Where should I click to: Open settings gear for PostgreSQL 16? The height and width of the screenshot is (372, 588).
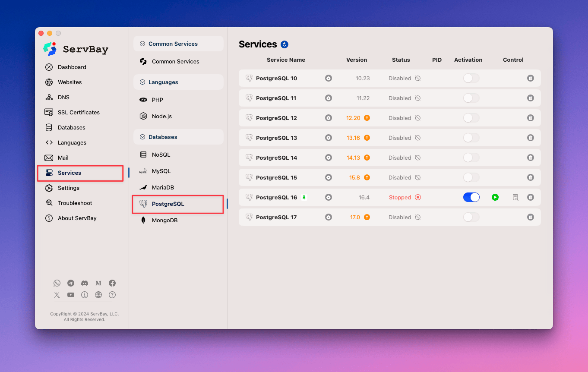pos(329,197)
